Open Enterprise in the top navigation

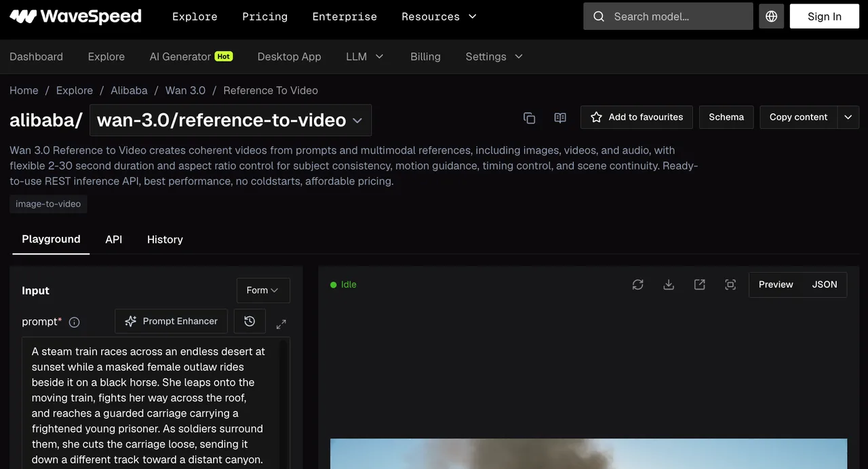(x=344, y=16)
